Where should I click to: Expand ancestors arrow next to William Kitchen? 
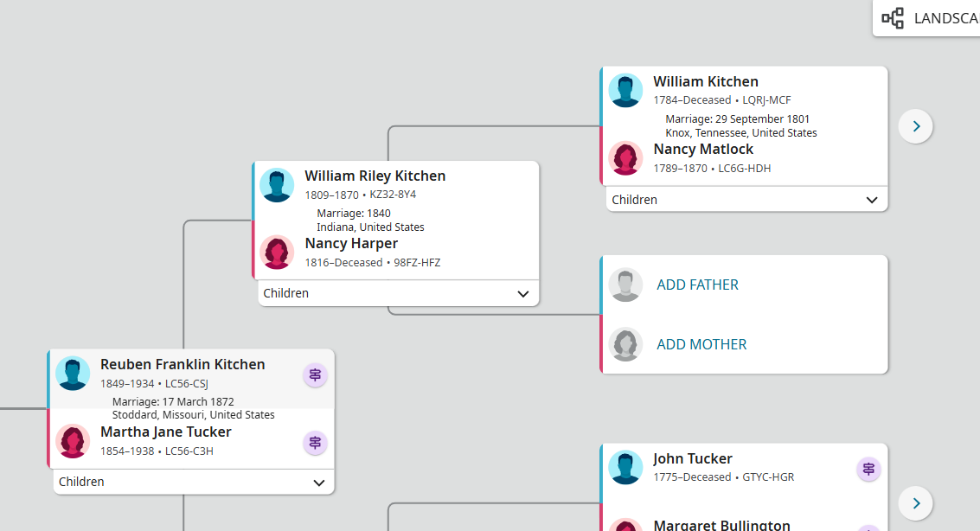point(915,126)
